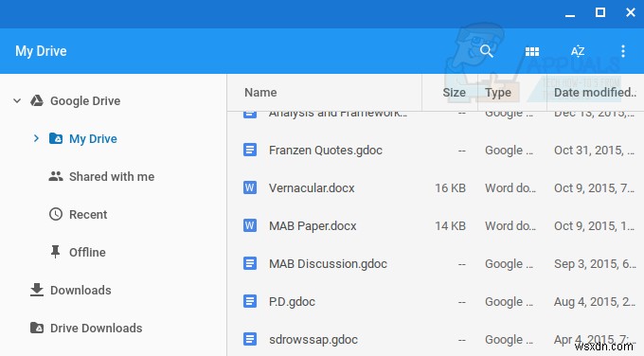Minimize the Files window
The height and width of the screenshot is (356, 644).
click(570, 15)
